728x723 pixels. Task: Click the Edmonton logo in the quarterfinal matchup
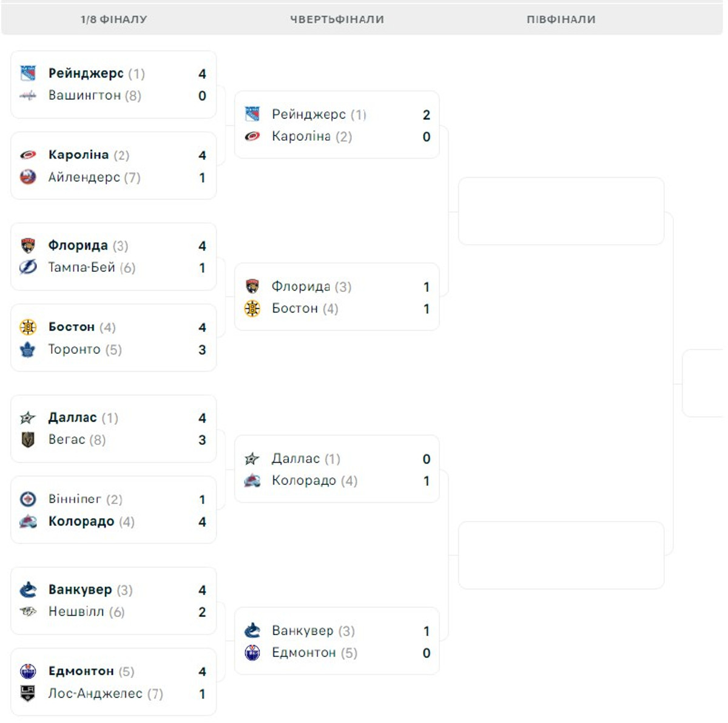point(252,653)
